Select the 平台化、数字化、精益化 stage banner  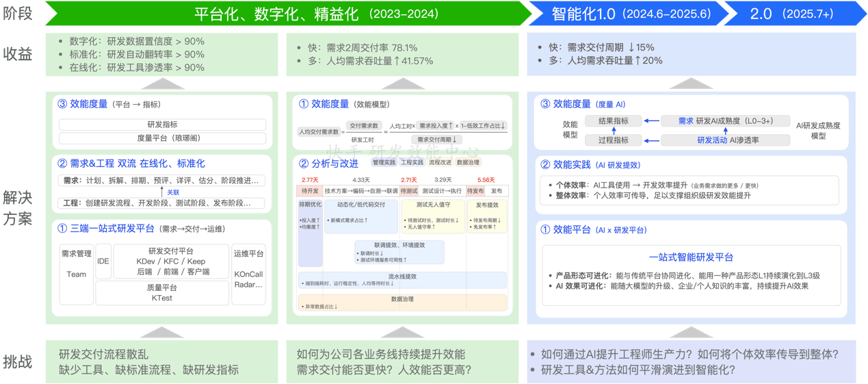click(287, 14)
